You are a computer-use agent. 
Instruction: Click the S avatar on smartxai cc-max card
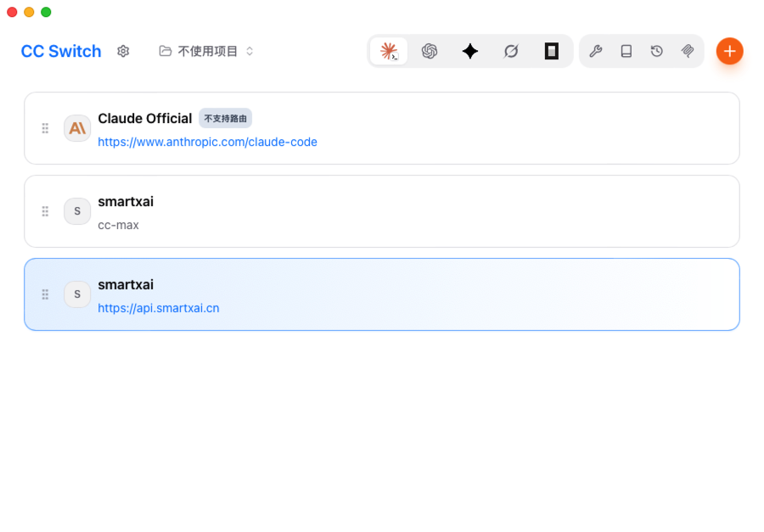click(77, 211)
